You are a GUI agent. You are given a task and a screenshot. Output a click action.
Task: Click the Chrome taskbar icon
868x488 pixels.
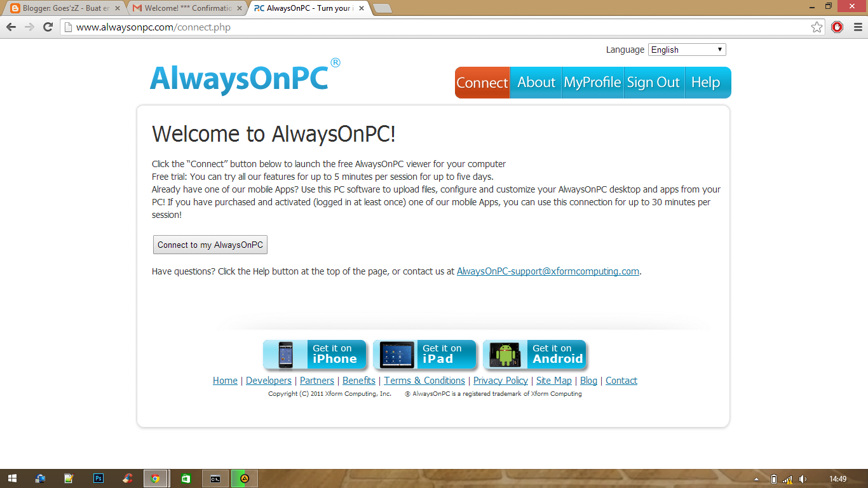(x=156, y=478)
